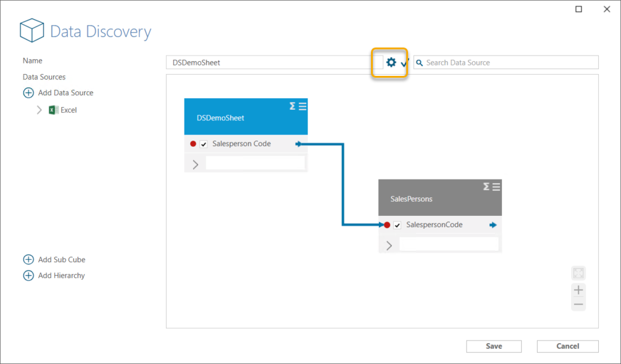Click the plus icon for Add Data Source
This screenshot has width=621, height=364.
click(28, 93)
